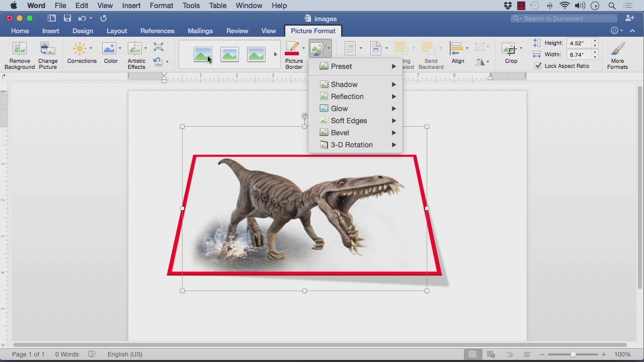Click the Compress Pictures icon
The image size is (644, 362).
[158, 47]
